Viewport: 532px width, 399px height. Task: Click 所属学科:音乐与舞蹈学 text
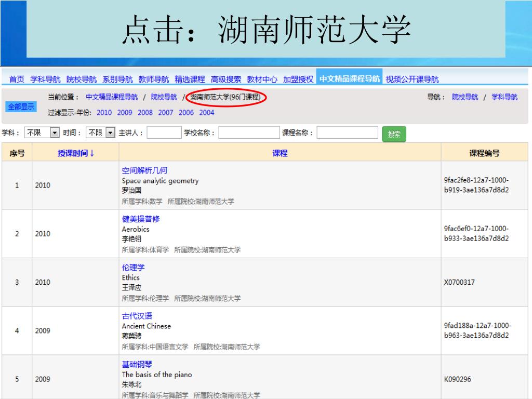(155, 395)
